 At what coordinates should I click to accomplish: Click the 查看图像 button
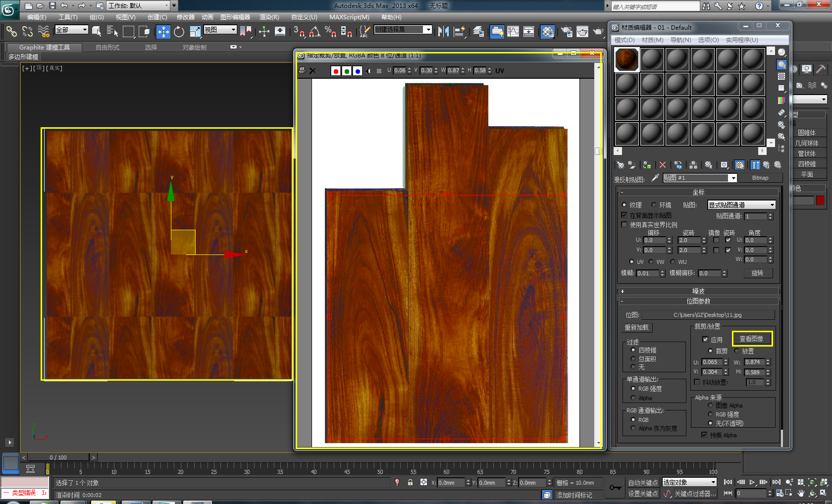pyautogui.click(x=751, y=339)
